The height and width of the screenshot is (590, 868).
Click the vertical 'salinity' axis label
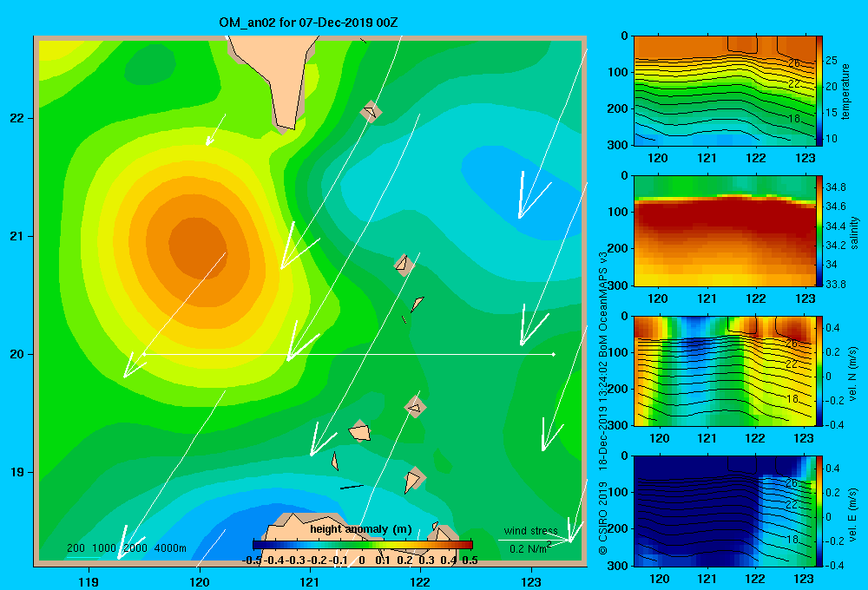[x=854, y=233]
